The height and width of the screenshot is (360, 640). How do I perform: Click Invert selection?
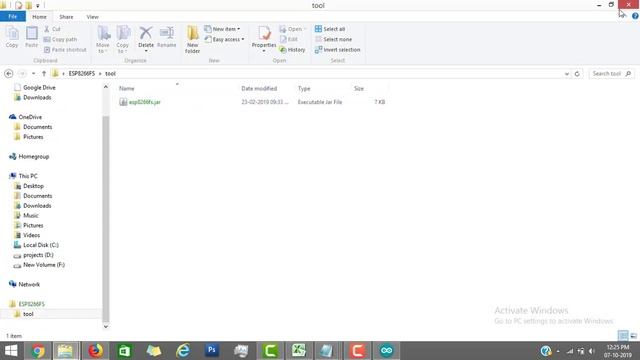pos(338,49)
